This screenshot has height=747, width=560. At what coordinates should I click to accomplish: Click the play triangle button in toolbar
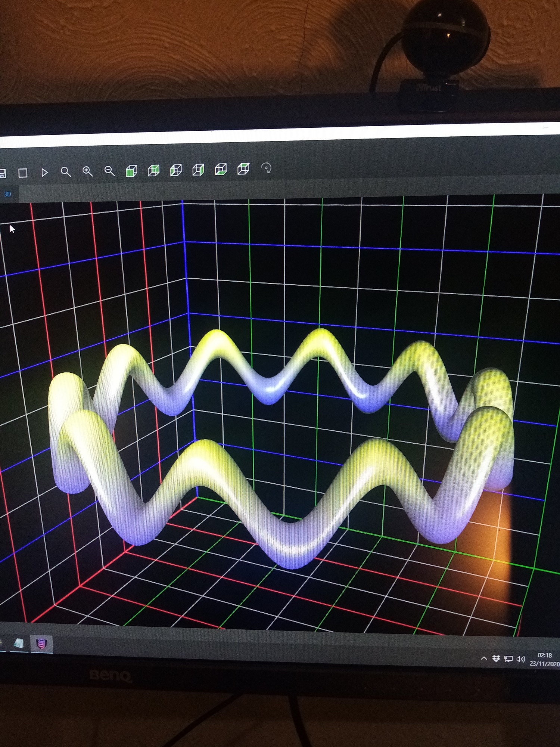click(x=44, y=173)
